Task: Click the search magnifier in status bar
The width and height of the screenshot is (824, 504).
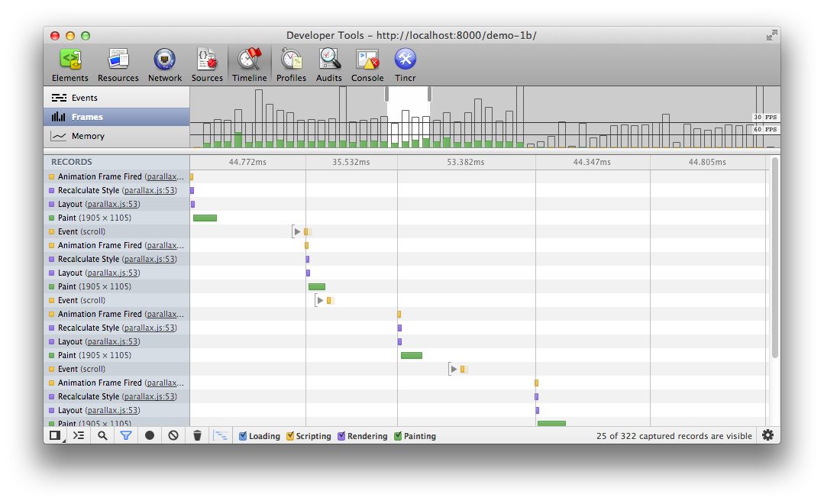Action: [x=102, y=435]
